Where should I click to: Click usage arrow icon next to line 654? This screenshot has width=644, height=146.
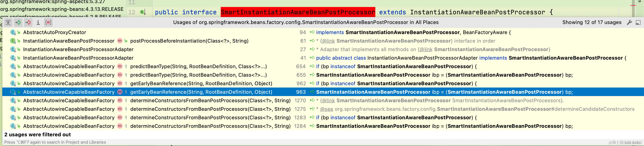pyautogui.click(x=312, y=66)
